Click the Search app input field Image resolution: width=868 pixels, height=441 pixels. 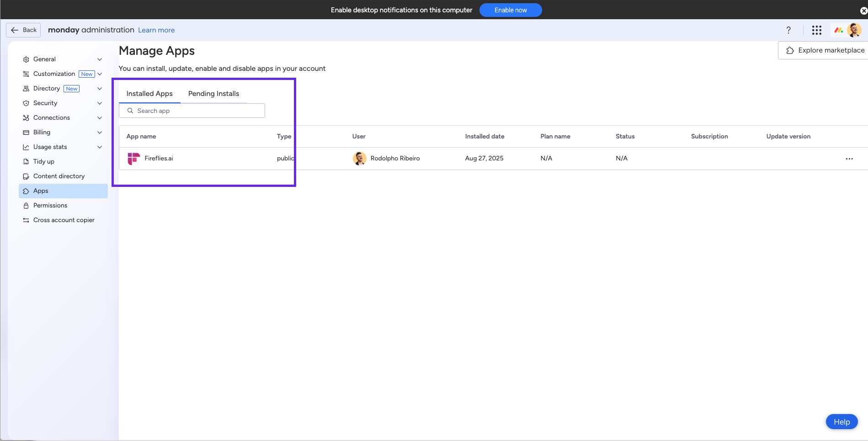coord(197,111)
